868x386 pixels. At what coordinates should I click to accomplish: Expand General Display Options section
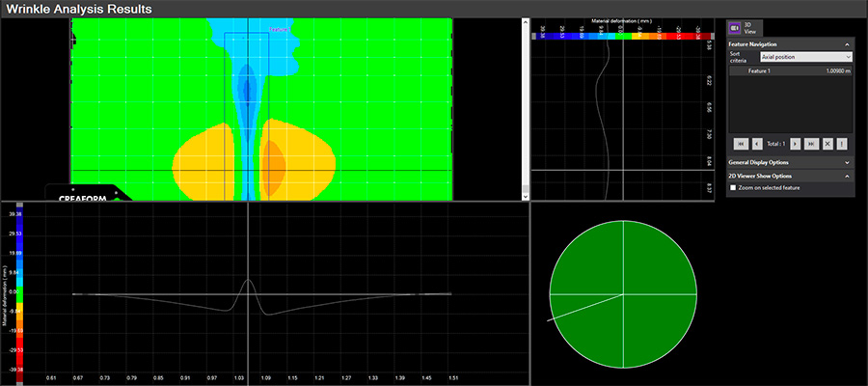pos(847,163)
